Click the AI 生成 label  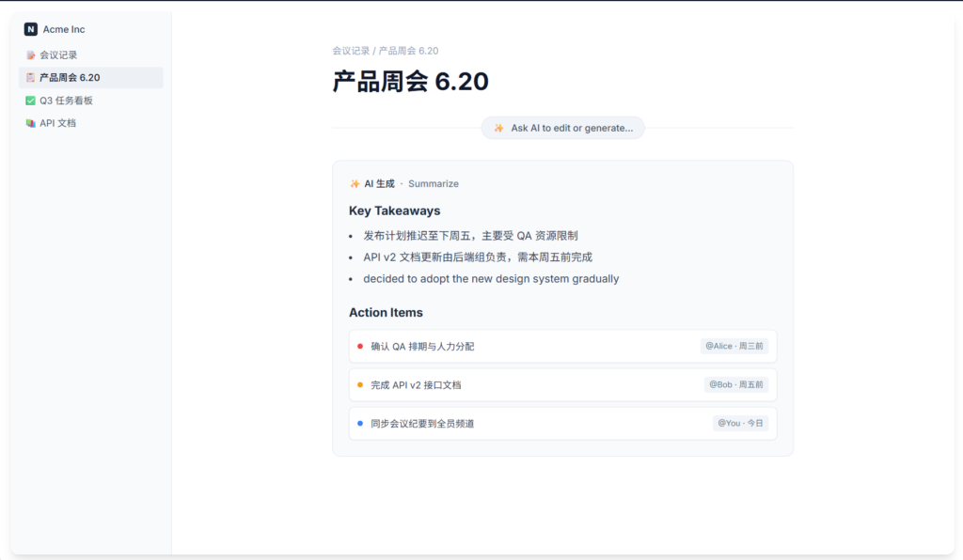[x=380, y=183]
